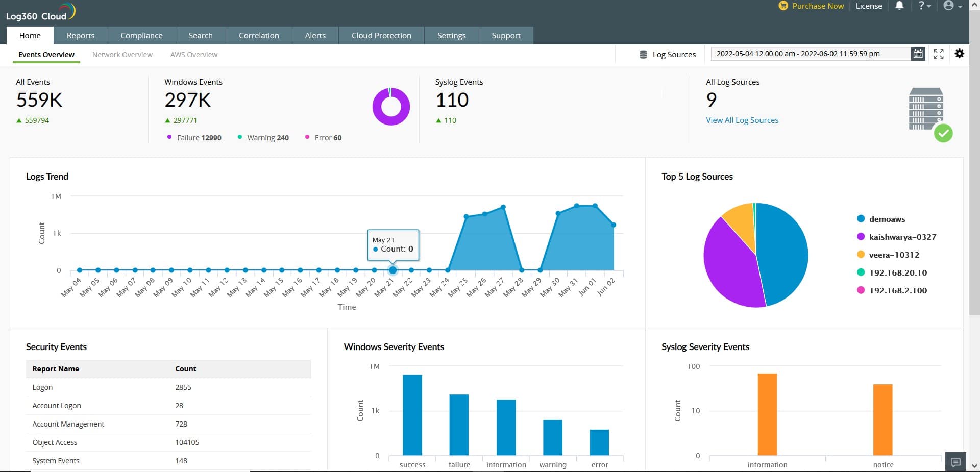Screen dimensions: 980x472
Task: Toggle 192.168.20.10 legend swatch
Action: point(861,272)
